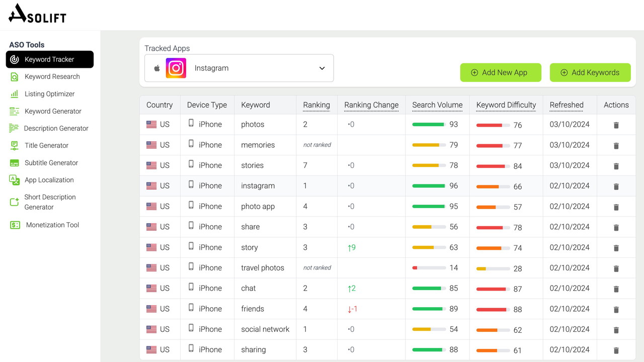Click the Refreshed column header
Viewport: 644px width, 362px height.
(567, 105)
